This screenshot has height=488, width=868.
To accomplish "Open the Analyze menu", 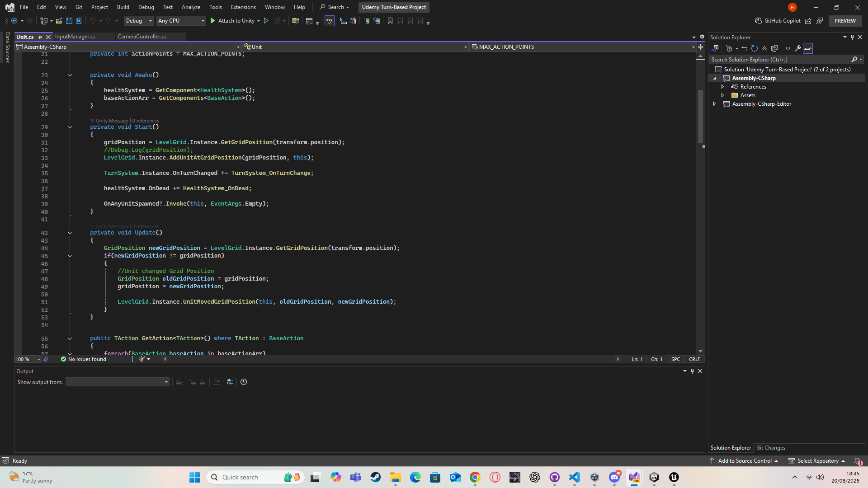I will click(x=191, y=7).
